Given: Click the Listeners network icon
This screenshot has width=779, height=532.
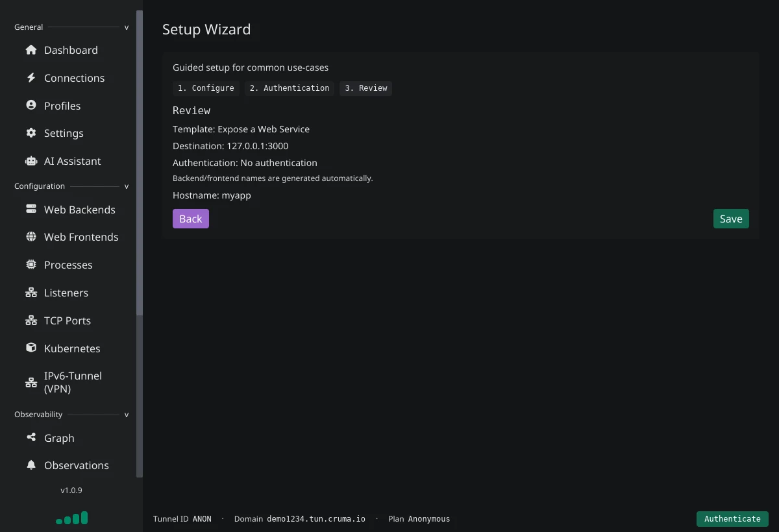Looking at the screenshot, I should [31, 293].
